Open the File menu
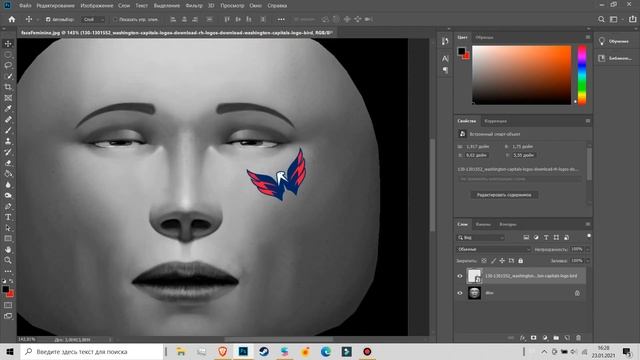The image size is (640, 360). click(x=25, y=6)
